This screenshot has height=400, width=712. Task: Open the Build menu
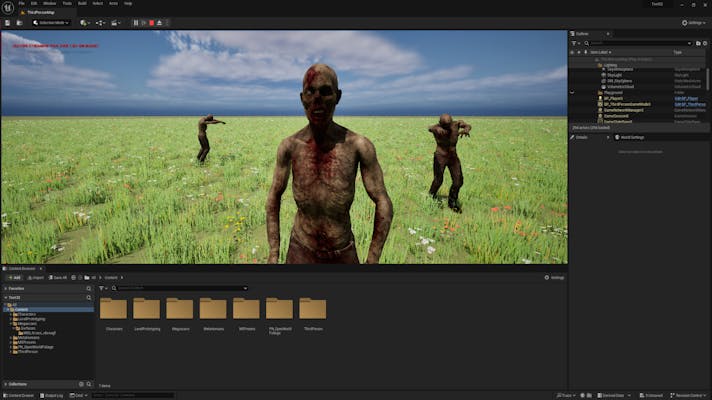click(x=82, y=3)
